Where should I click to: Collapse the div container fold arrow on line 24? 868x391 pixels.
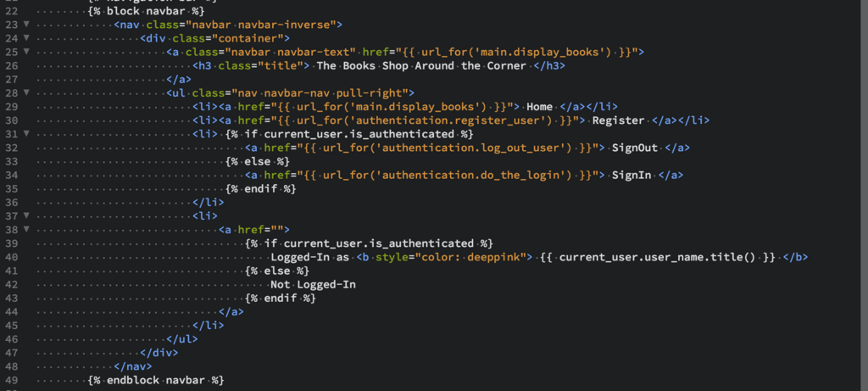click(x=26, y=38)
